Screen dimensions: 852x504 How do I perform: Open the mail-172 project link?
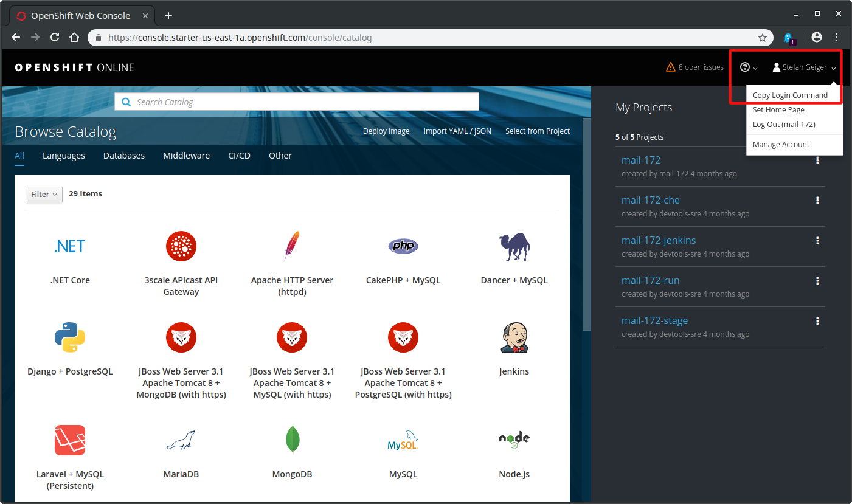point(641,160)
